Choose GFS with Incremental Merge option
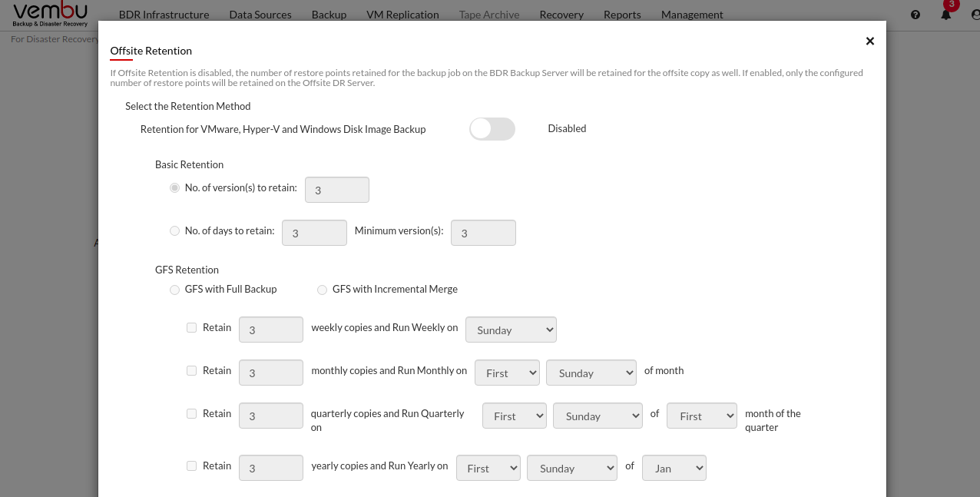This screenshot has width=980, height=497. click(x=323, y=290)
